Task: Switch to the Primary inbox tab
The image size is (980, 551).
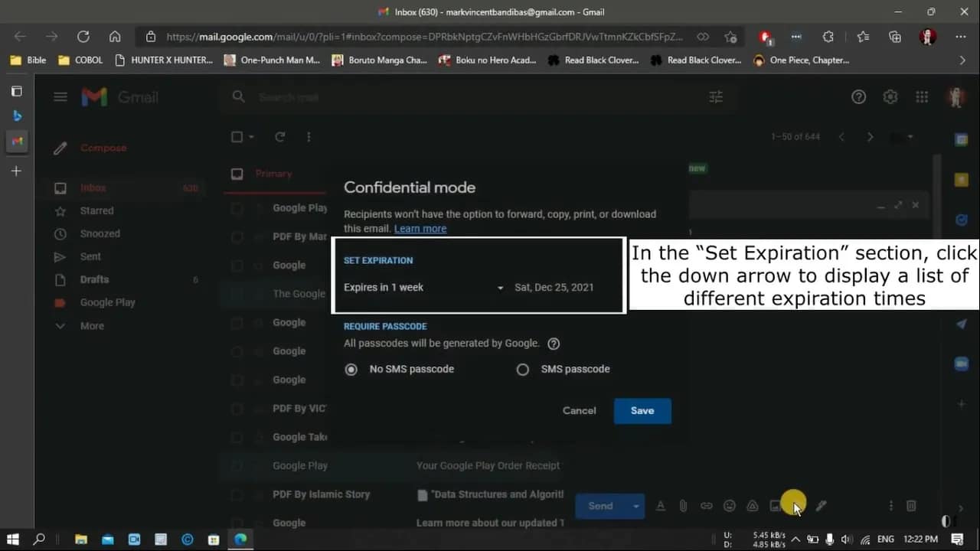Action: (x=273, y=174)
